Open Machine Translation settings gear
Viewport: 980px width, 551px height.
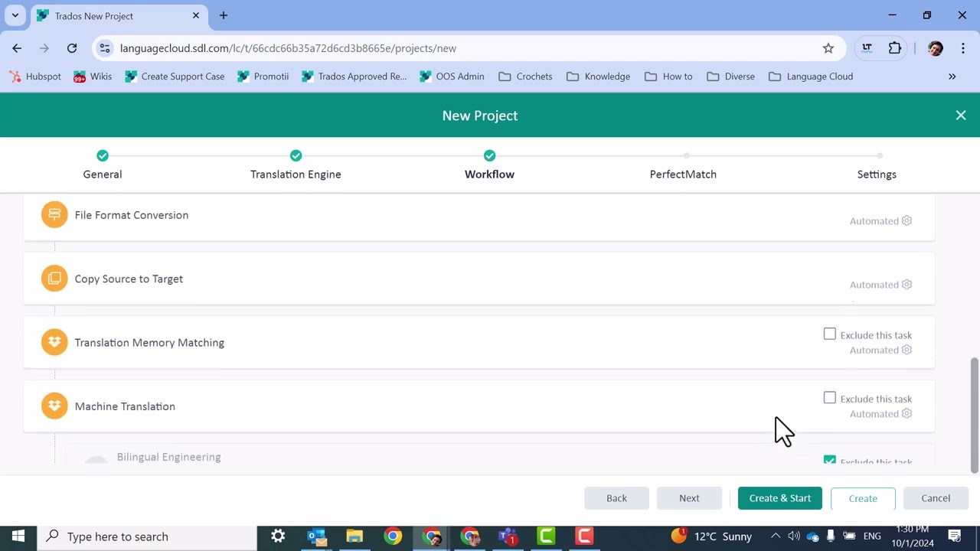click(x=906, y=413)
